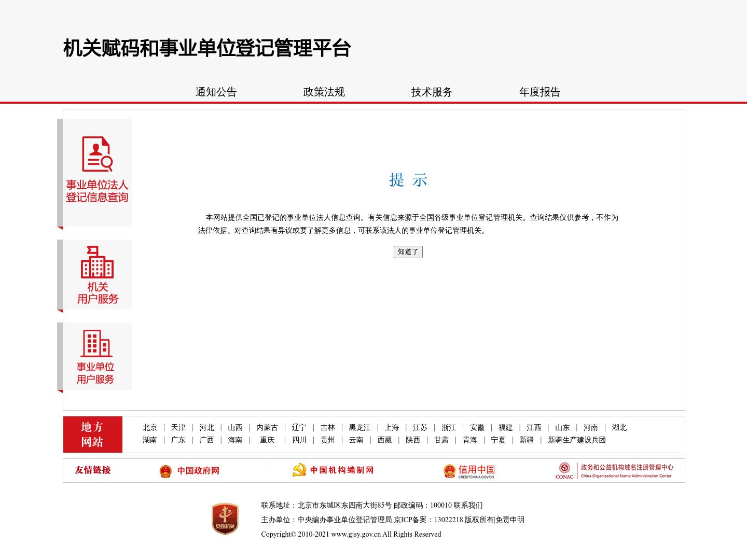Open 新疆 local site link
The height and width of the screenshot is (560, 747).
click(527, 440)
